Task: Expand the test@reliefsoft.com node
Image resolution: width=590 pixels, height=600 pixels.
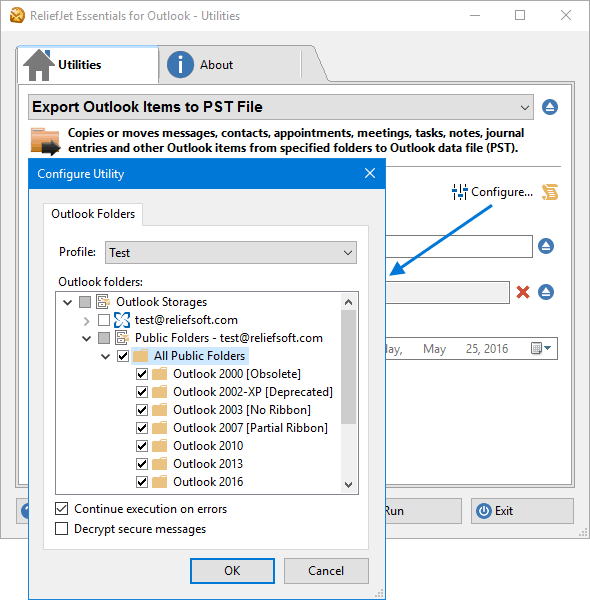Action: click(x=86, y=320)
